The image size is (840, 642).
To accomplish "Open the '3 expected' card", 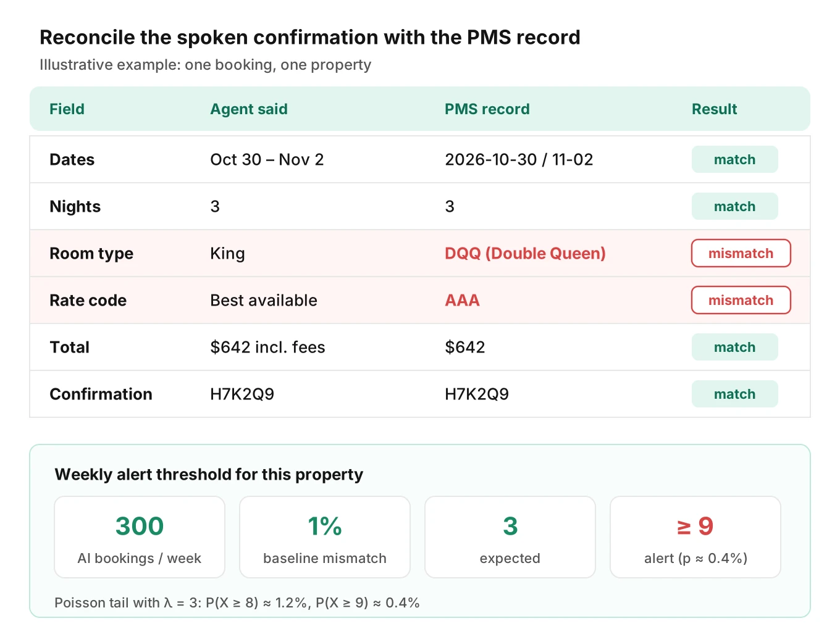I will pyautogui.click(x=510, y=537).
